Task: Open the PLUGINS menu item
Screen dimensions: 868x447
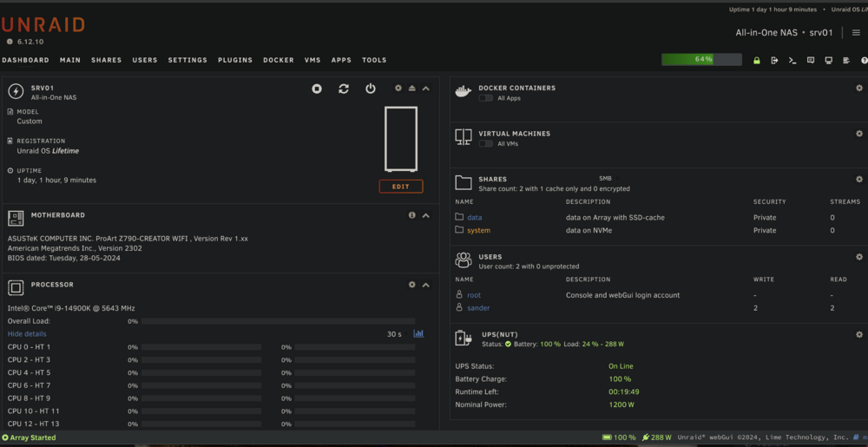Action: (235, 60)
